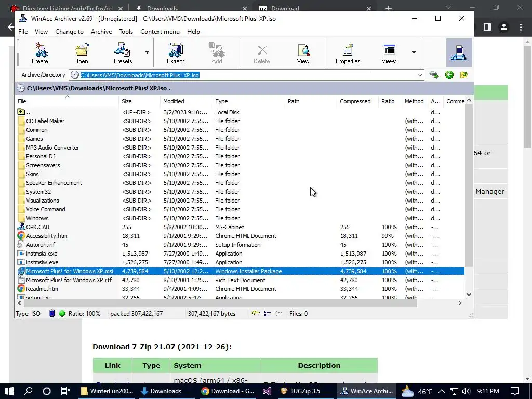Expand the Views dropdown arrow
The image size is (532, 399).
point(414,52)
